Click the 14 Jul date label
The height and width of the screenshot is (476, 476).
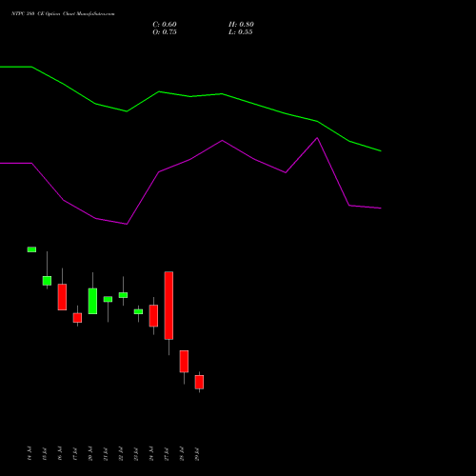(30, 453)
